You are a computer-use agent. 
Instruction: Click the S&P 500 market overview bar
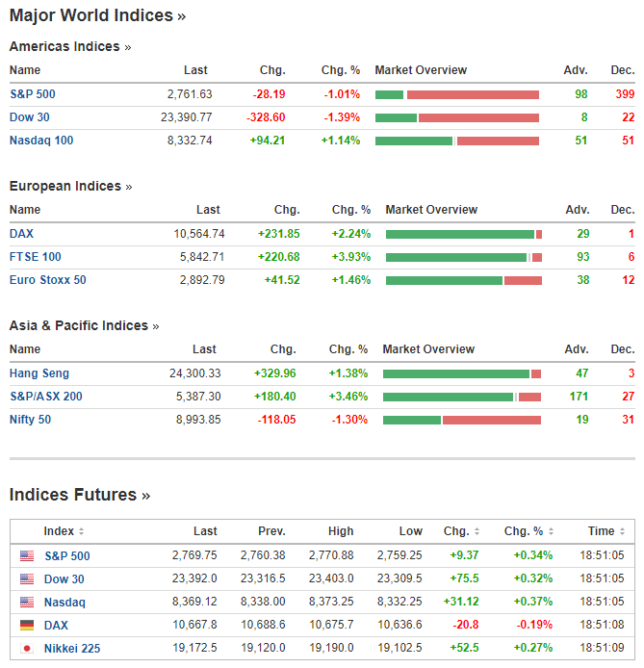(457, 94)
